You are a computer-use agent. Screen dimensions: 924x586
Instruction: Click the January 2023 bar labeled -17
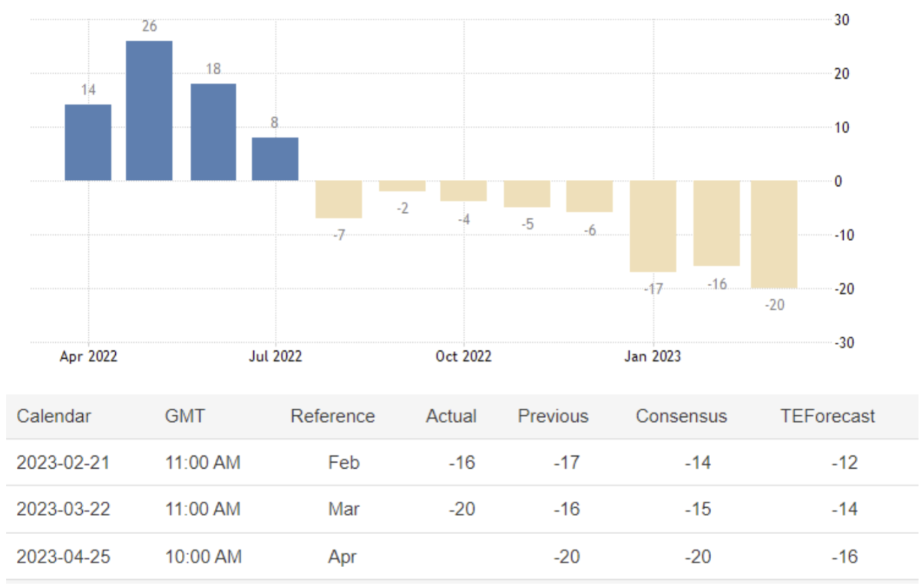(x=653, y=226)
